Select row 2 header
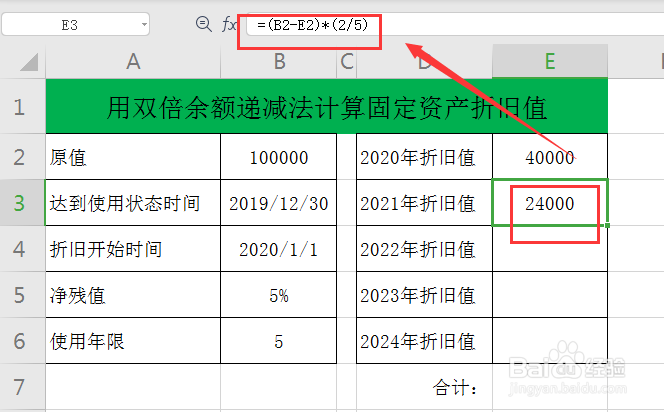Screen dimensions: 664x412 (x=22, y=157)
